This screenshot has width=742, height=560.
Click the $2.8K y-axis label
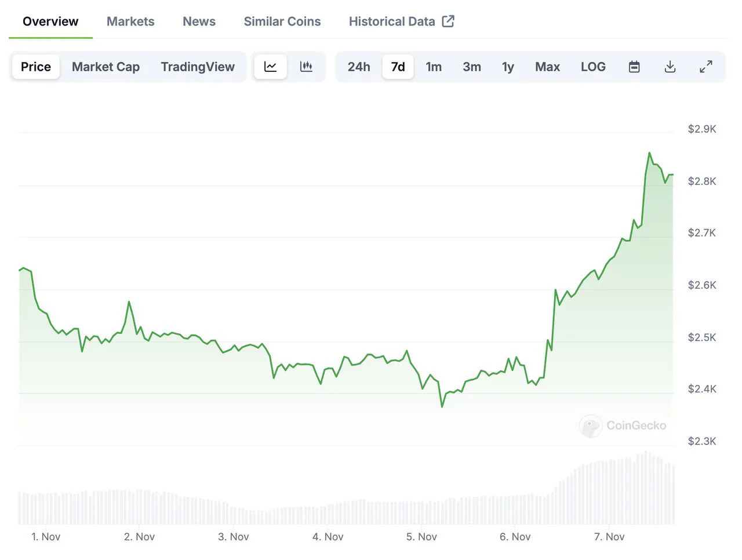(702, 181)
